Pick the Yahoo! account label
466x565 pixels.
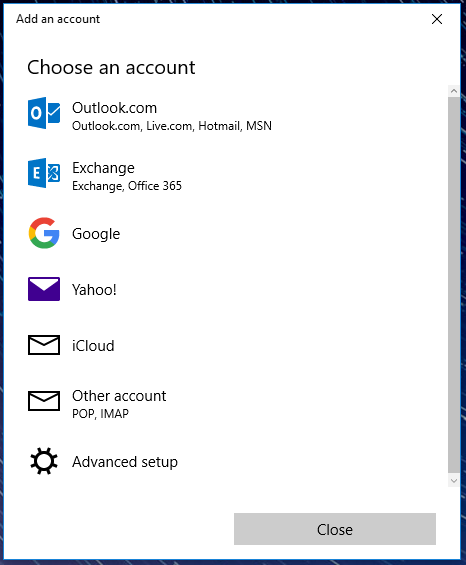click(94, 289)
